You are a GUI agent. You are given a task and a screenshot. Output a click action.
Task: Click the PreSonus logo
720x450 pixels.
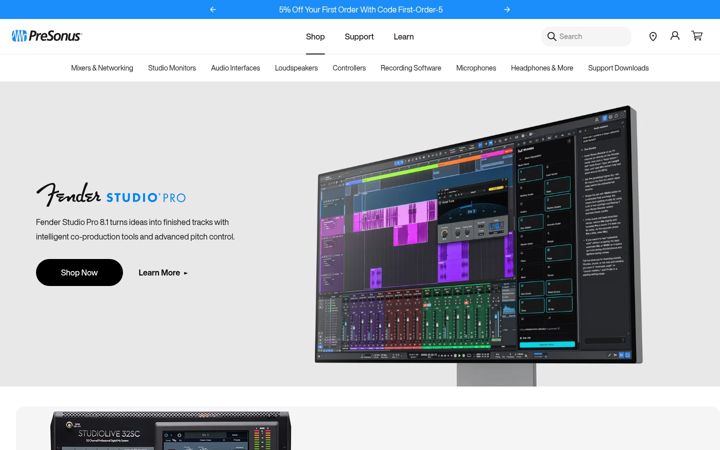coord(46,36)
